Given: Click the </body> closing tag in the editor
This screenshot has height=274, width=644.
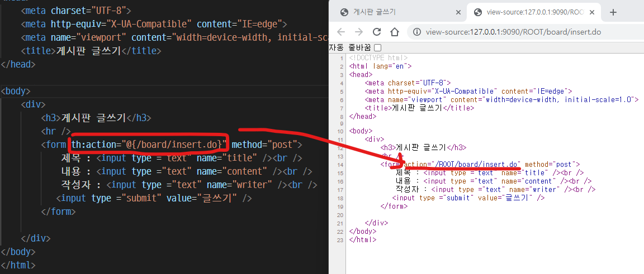Looking at the screenshot, I should pos(18,252).
